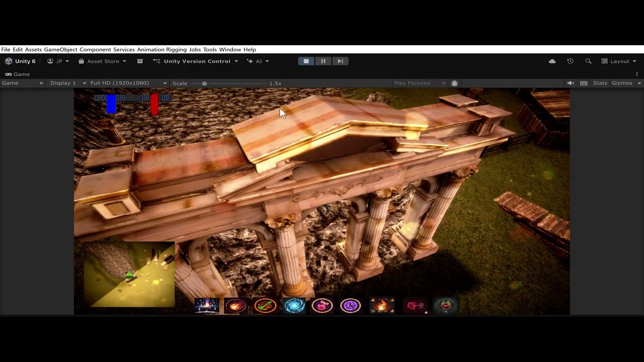Viewport: 644px width, 362px height.
Task: Open the Asset Store dropdown
Action: click(103, 61)
